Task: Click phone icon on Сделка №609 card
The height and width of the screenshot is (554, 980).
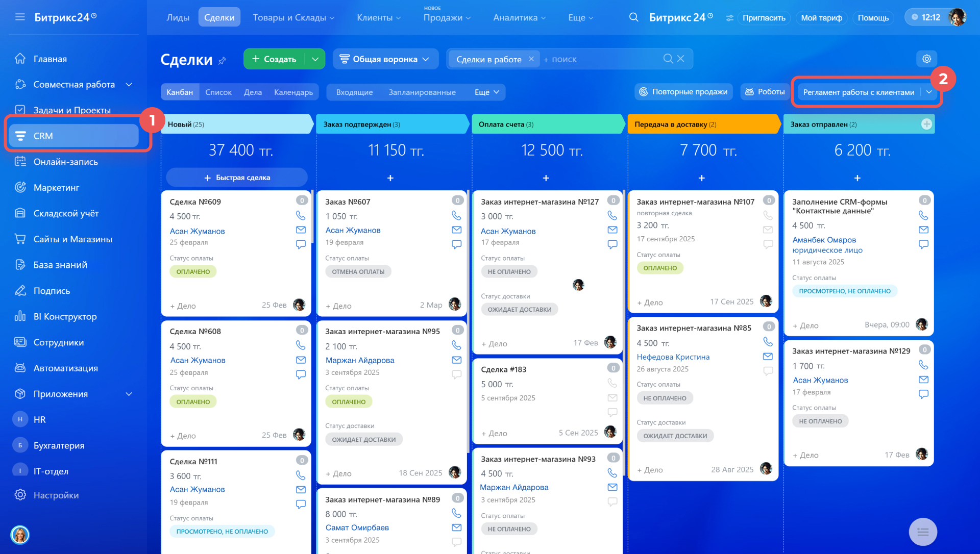Action: pyautogui.click(x=301, y=215)
